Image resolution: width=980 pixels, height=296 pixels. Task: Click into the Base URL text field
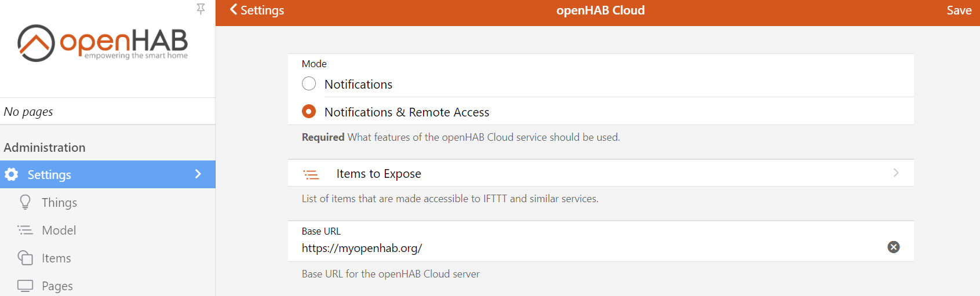click(580, 249)
